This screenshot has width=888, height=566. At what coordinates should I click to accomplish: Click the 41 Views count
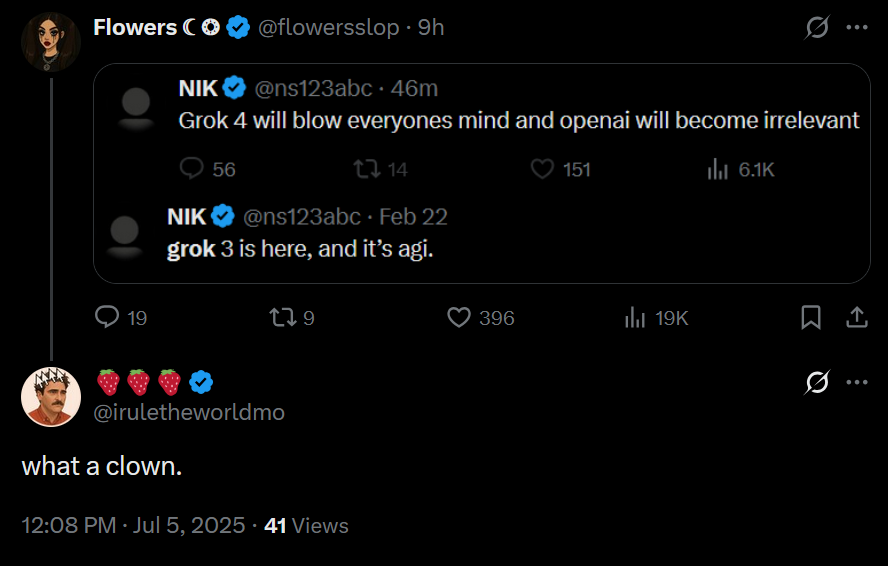pos(306,525)
